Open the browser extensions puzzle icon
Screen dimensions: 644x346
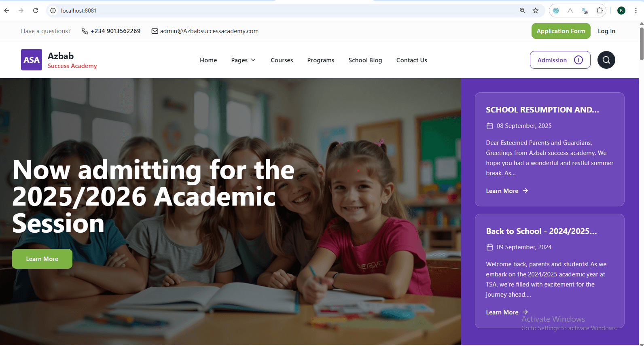click(x=600, y=11)
